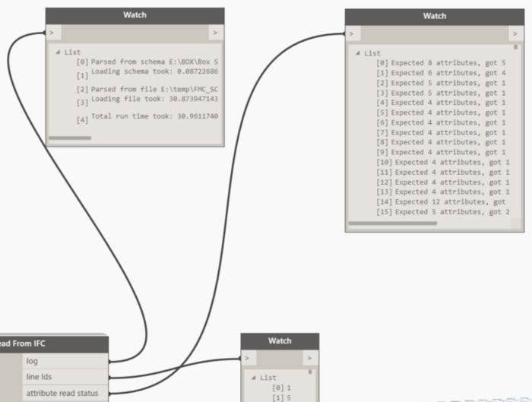Collapse the List in the line Ids Watch node

point(254,377)
